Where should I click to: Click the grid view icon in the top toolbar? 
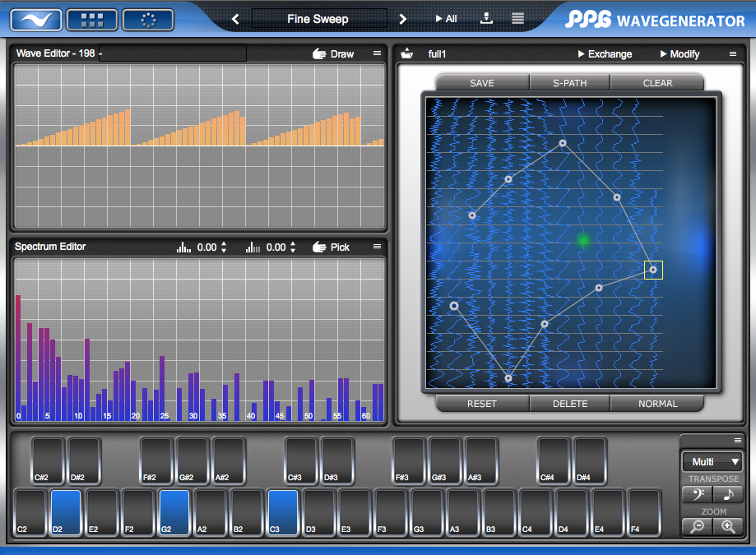(91, 20)
